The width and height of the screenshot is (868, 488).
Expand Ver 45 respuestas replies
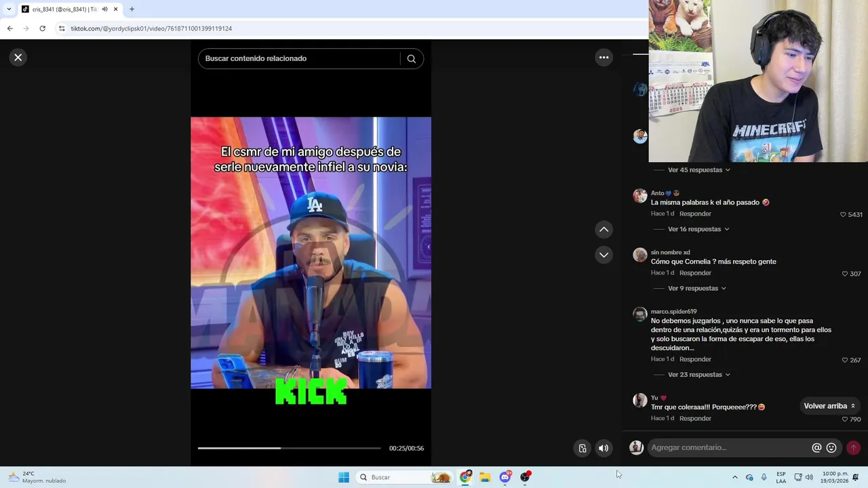point(698,170)
